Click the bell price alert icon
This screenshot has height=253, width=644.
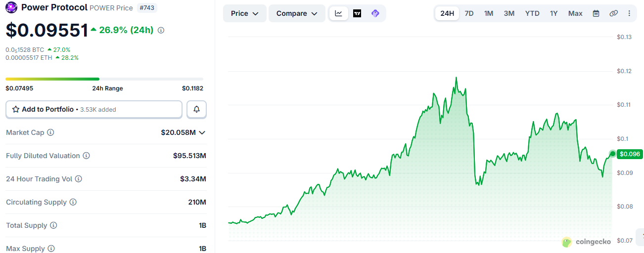(x=196, y=109)
